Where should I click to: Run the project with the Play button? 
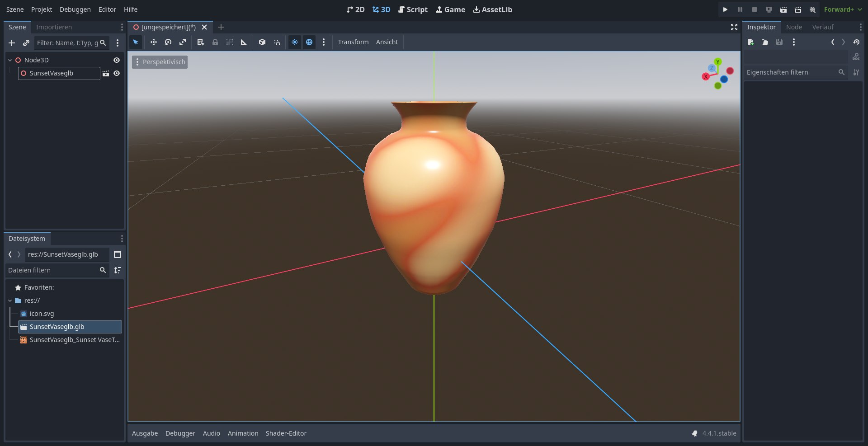click(x=725, y=9)
